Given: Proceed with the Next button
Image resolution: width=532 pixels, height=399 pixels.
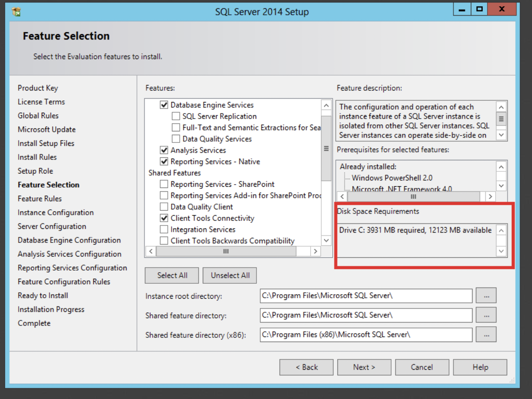Looking at the screenshot, I should (x=364, y=367).
